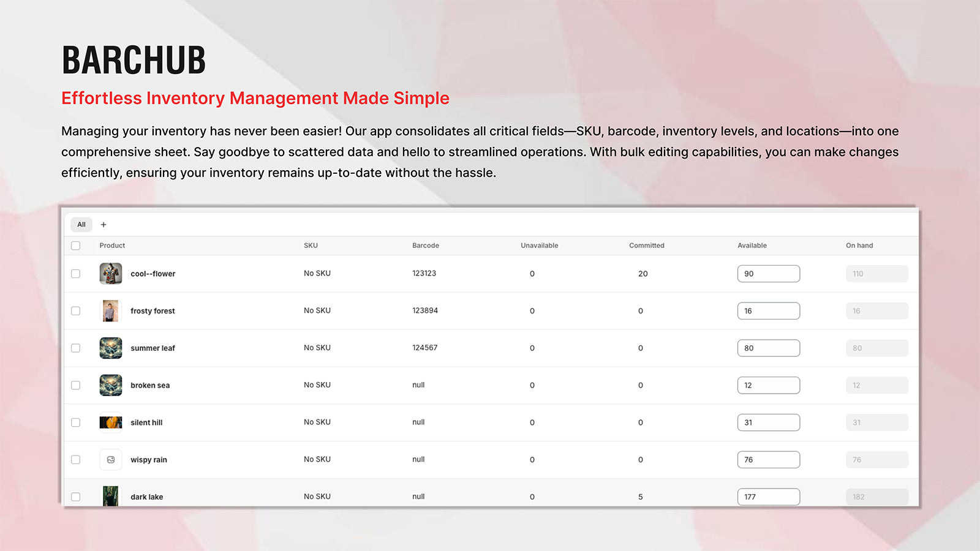Viewport: 980px width, 551px height.
Task: Open the frosty forest product thumbnail
Action: coord(111,311)
